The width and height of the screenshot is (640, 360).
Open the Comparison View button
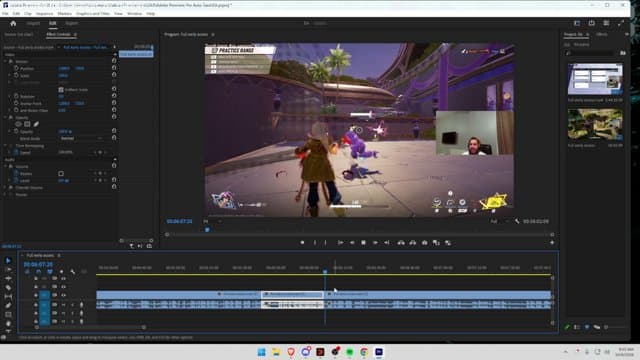(x=436, y=242)
